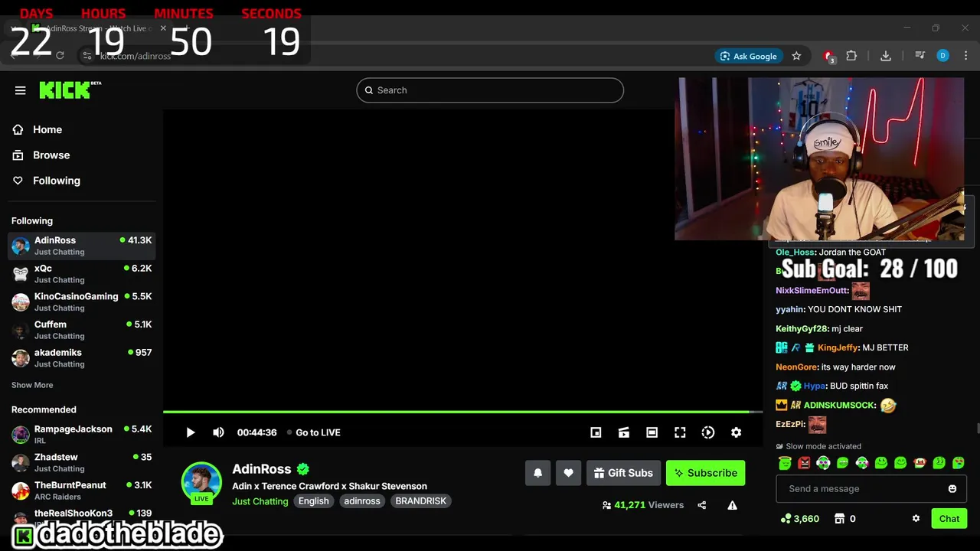Open the emoji picker in message box
This screenshot has width=980, height=551.
952,489
